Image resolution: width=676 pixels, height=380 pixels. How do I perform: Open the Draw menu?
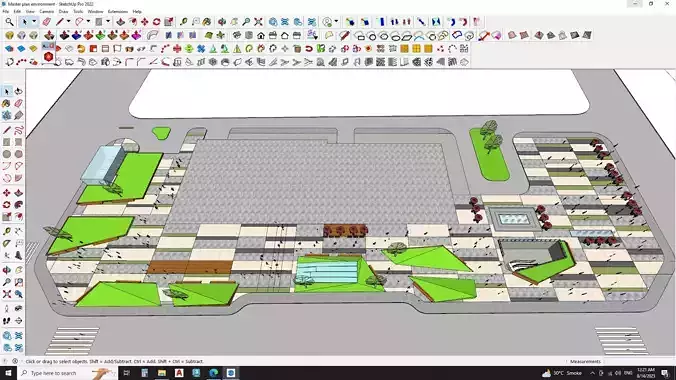click(x=63, y=12)
